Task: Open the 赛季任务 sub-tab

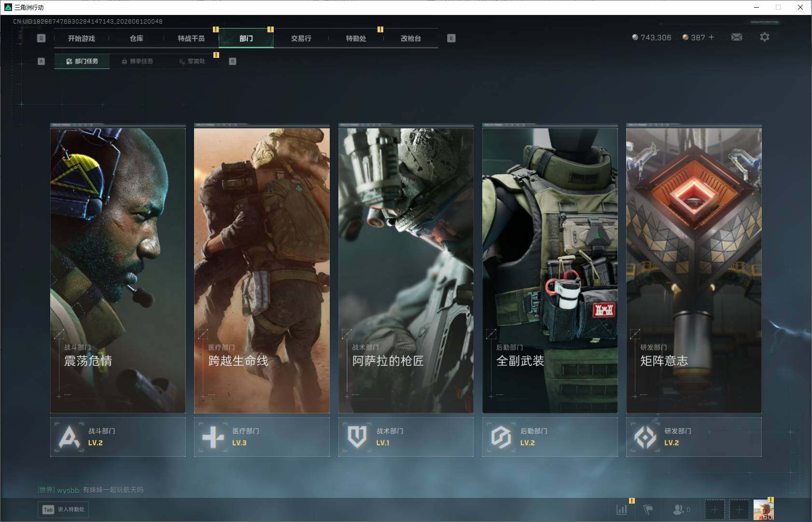Action: tap(137, 61)
